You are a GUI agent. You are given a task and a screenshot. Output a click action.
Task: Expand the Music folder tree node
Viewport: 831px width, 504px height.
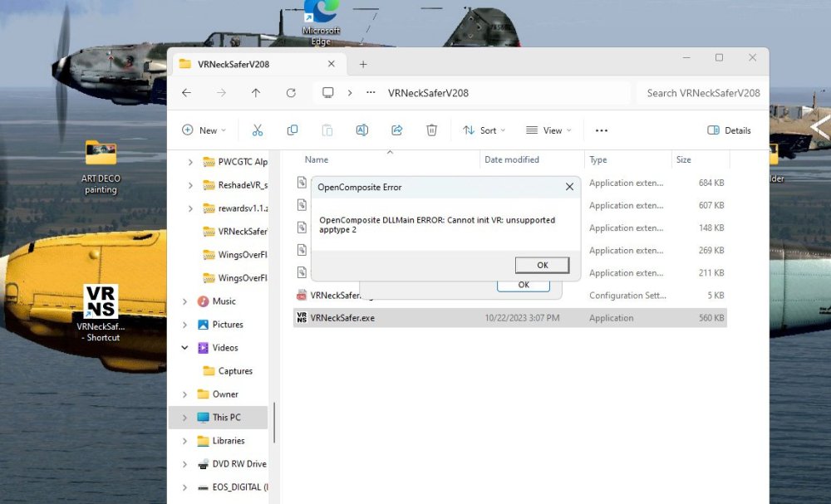point(184,301)
